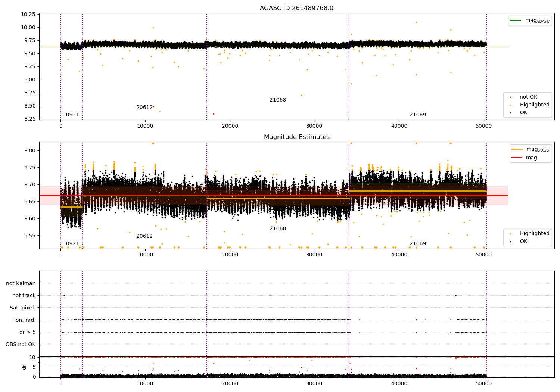Screen dimensions: 560x392
Task: Click OBSID label 21069 in the top plot
Action: (418, 115)
